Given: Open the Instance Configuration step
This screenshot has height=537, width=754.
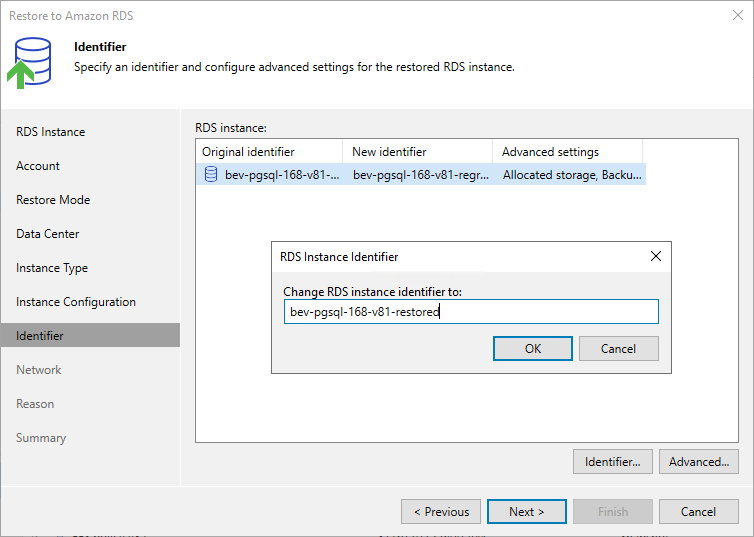Looking at the screenshot, I should [x=76, y=302].
